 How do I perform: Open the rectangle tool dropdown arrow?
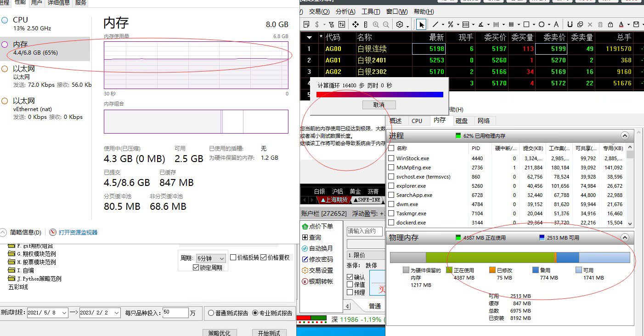tap(534, 24)
